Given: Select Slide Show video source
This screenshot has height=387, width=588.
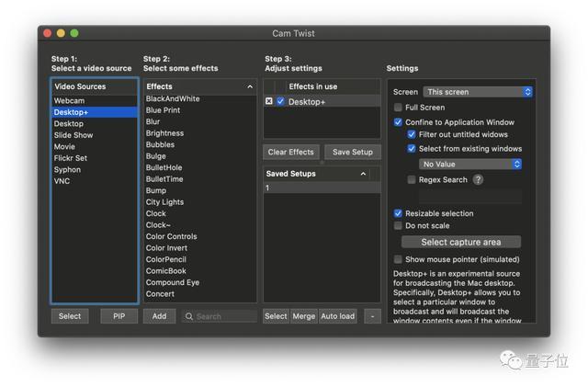Looking at the screenshot, I should (x=95, y=135).
